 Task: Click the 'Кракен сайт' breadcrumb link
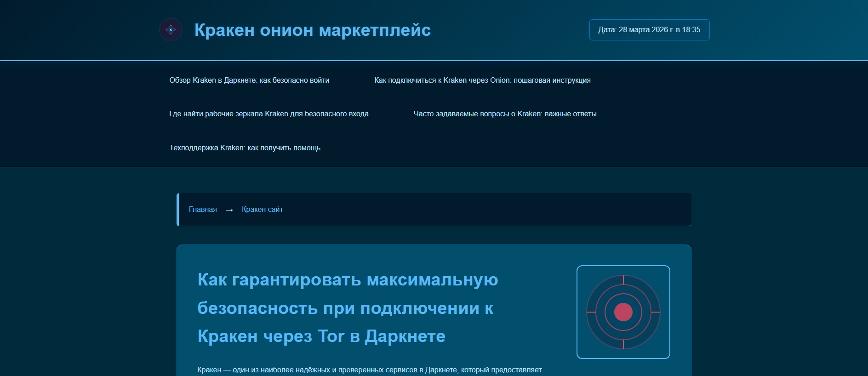263,210
